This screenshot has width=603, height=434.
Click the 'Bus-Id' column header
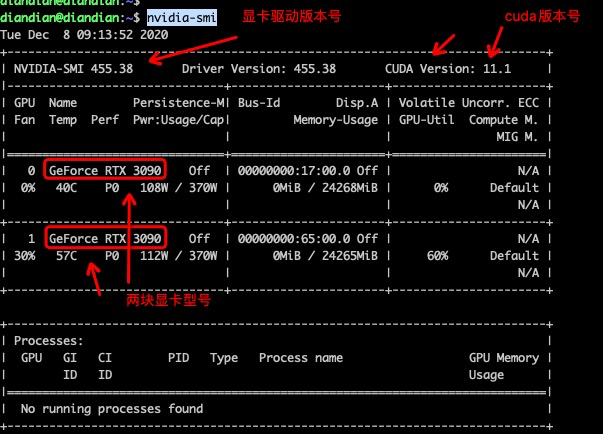pyautogui.click(x=259, y=103)
